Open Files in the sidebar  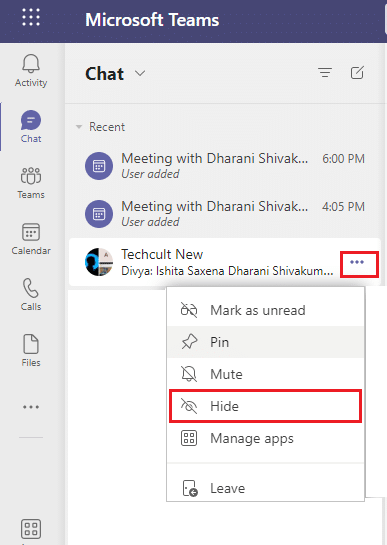(31, 350)
